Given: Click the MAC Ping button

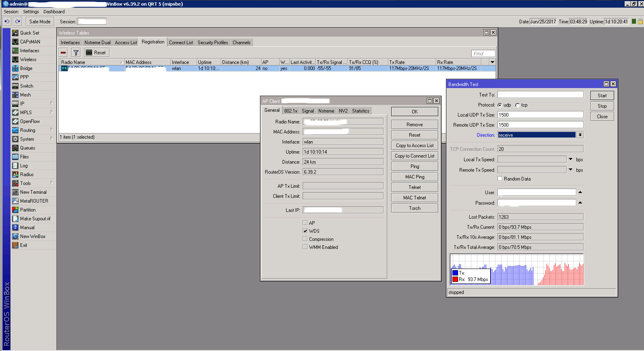Looking at the screenshot, I should pyautogui.click(x=415, y=177).
